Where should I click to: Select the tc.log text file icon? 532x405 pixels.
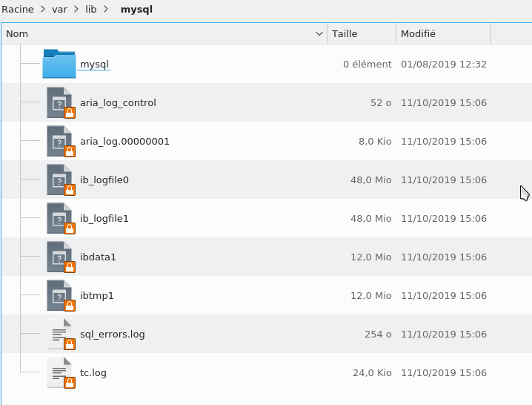(61, 372)
